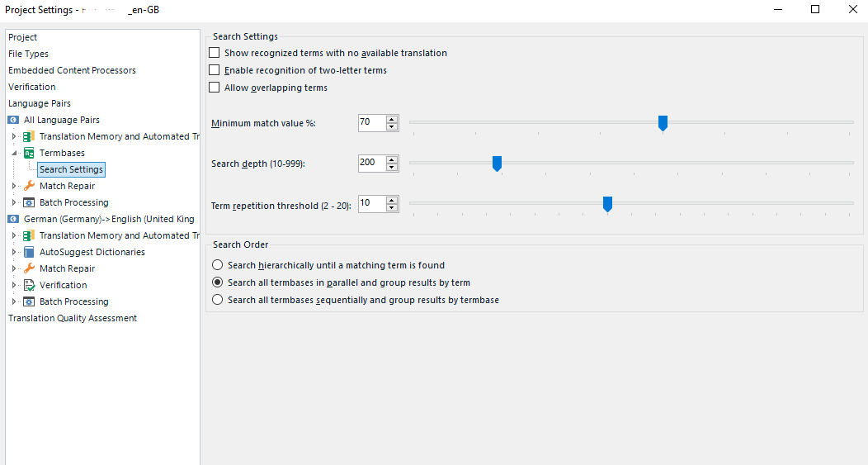Check the Allow overlapping terms box
Image resolution: width=868 pixels, height=465 pixels.
(215, 88)
